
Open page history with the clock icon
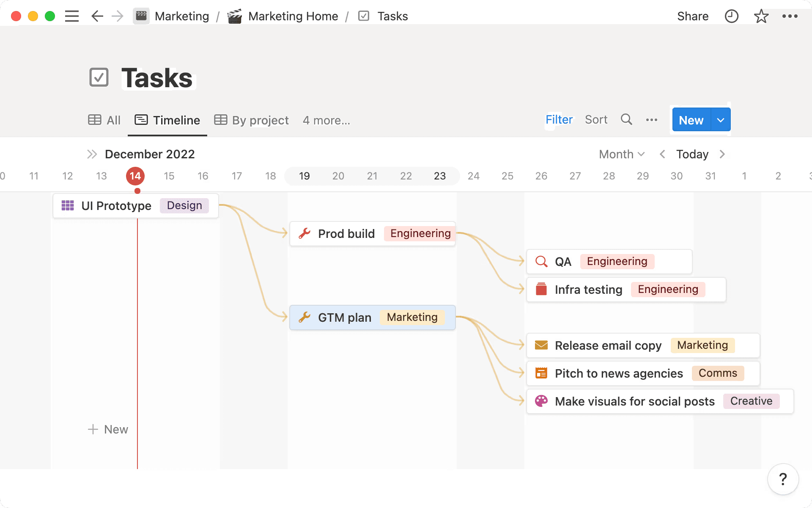[731, 16]
